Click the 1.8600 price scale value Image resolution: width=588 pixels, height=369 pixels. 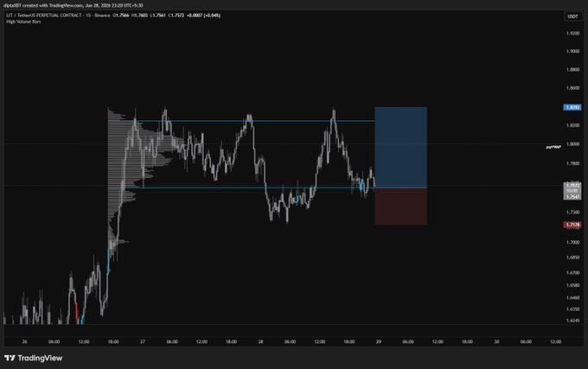click(x=572, y=88)
